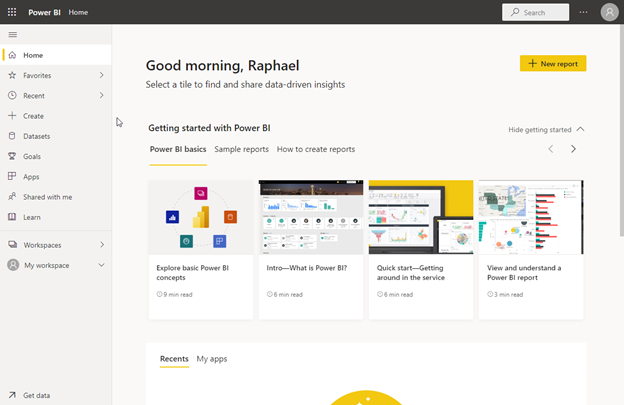624x405 pixels.
Task: Collapse the navigation pane hamburger icon
Action: (13, 35)
